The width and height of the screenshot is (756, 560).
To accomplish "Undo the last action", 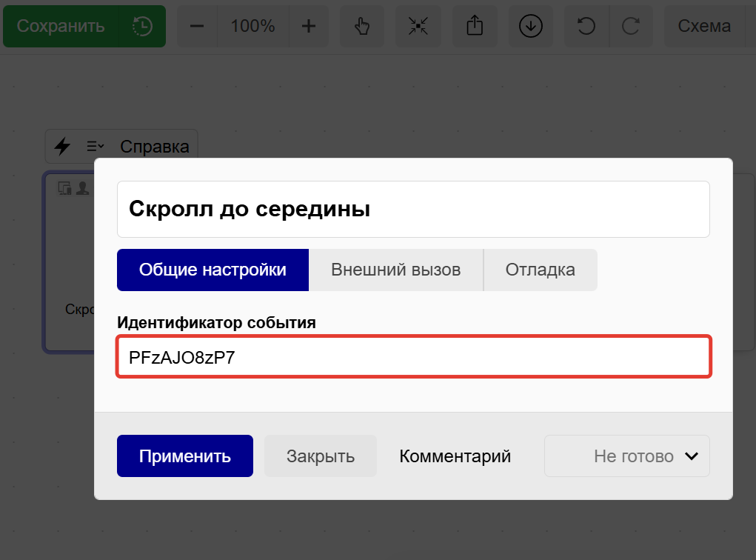I will pos(586,27).
